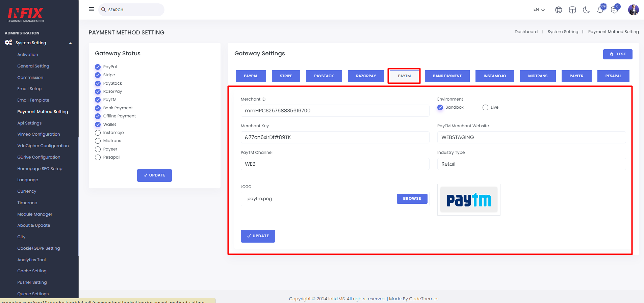Click UPDATE under Gateway Status

(154, 175)
